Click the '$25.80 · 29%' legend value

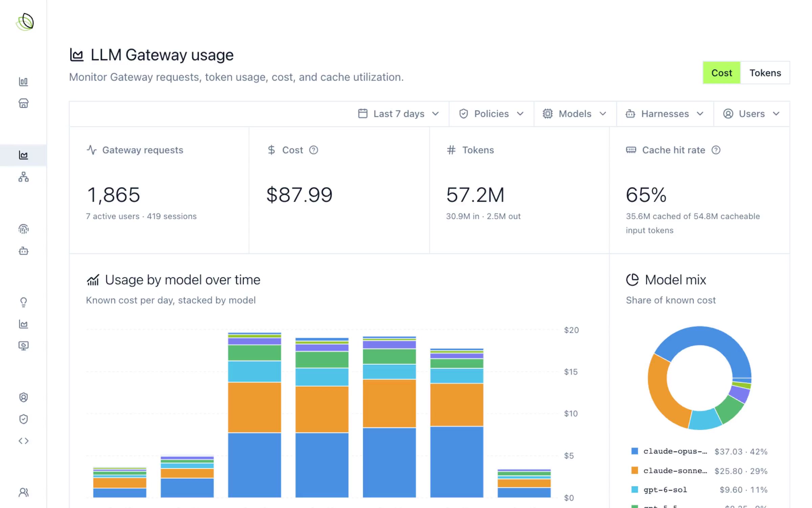(741, 471)
